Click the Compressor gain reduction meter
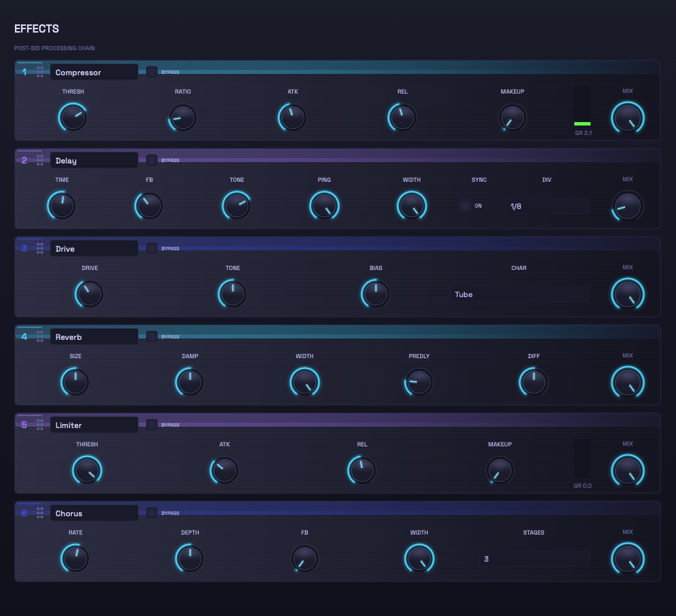The width and height of the screenshot is (676, 616). pos(582,106)
